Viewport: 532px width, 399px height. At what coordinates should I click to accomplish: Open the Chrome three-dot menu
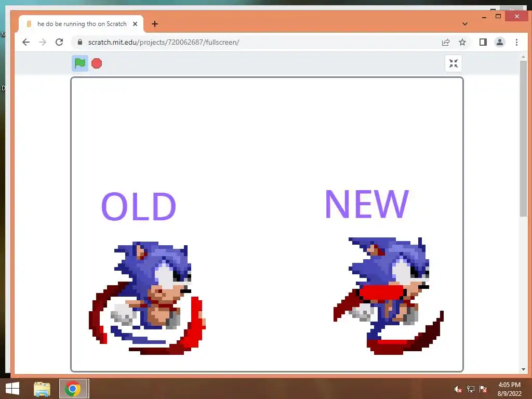pyautogui.click(x=516, y=42)
